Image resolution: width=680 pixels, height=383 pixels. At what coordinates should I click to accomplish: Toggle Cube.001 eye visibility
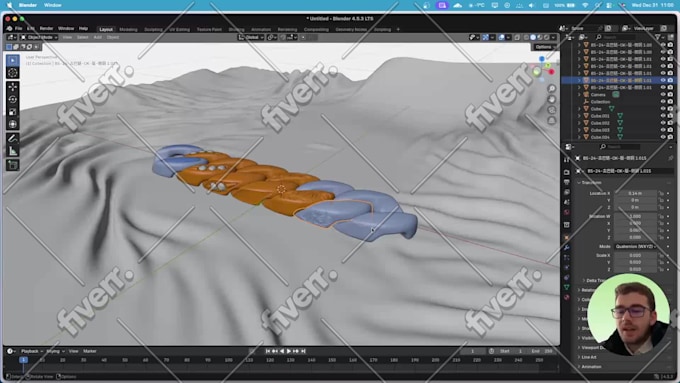click(663, 116)
